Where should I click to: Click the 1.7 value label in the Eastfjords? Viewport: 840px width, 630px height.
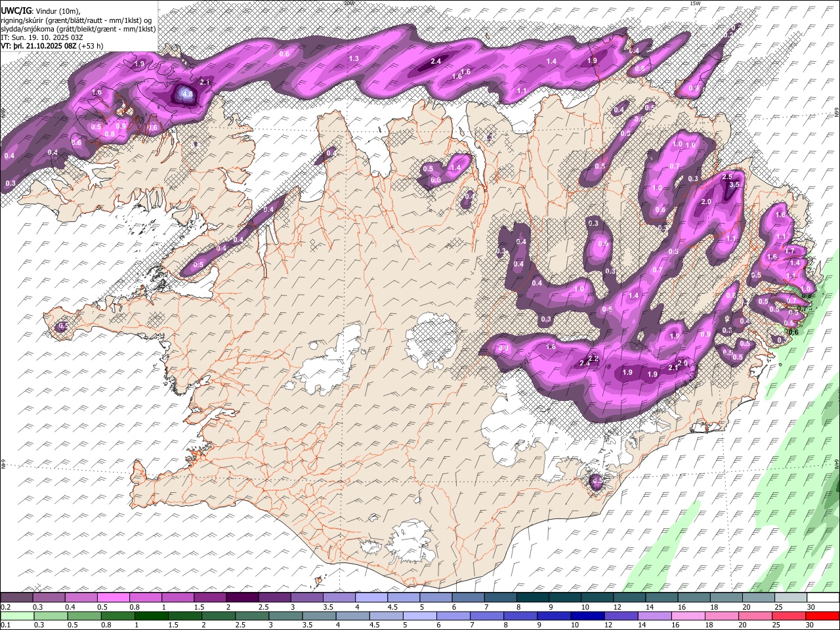pos(790,251)
